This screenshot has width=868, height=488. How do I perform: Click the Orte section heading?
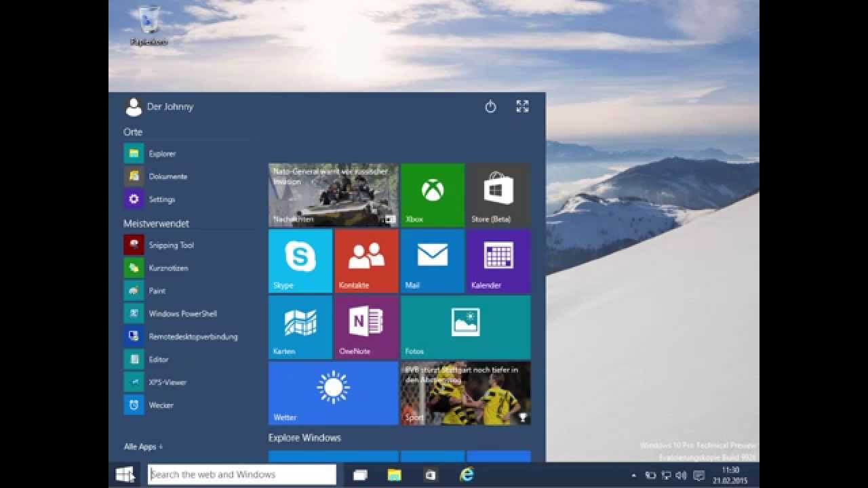(133, 132)
